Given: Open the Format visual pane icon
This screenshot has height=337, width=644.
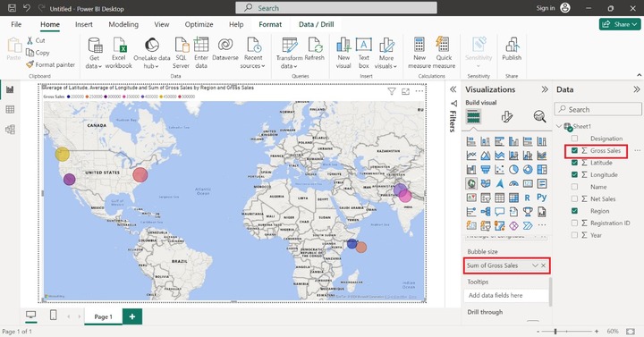Looking at the screenshot, I should coord(507,117).
